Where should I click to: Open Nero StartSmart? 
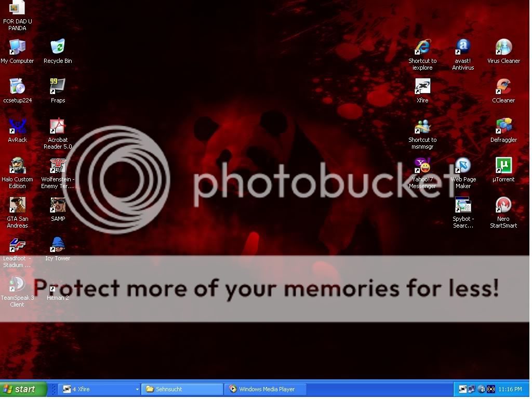(502, 205)
